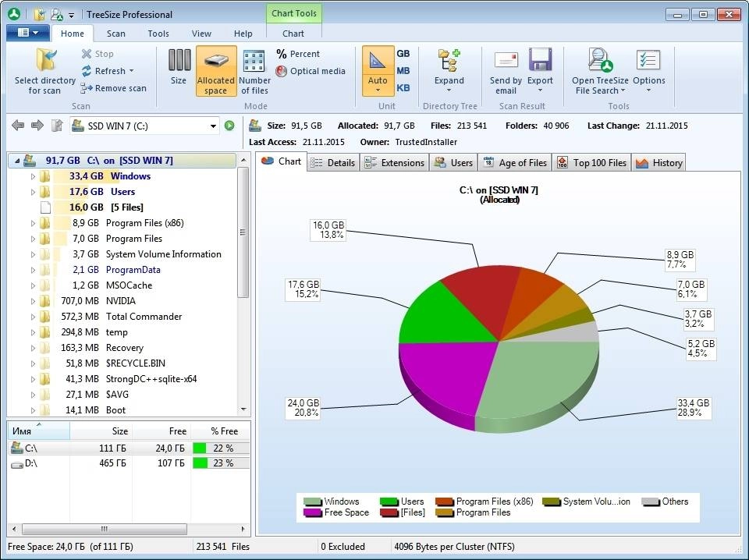Expand the Windows folder node
The height and width of the screenshot is (560, 749).
(33, 176)
